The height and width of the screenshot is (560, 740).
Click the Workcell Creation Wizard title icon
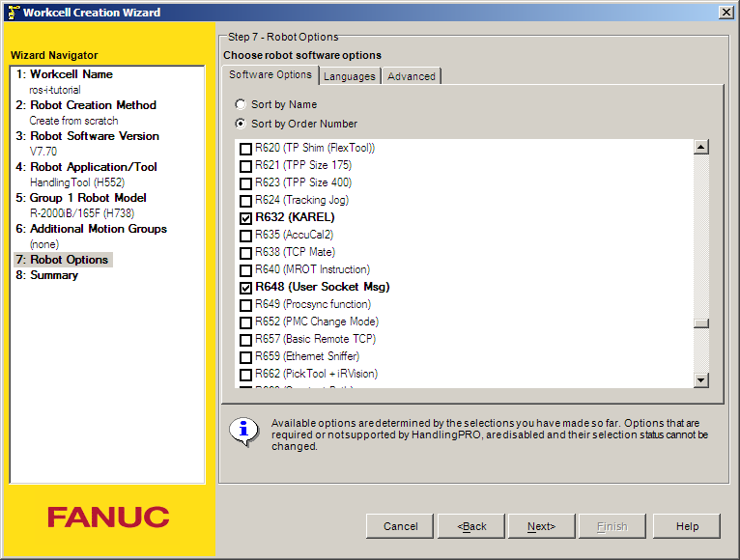[x=14, y=13]
